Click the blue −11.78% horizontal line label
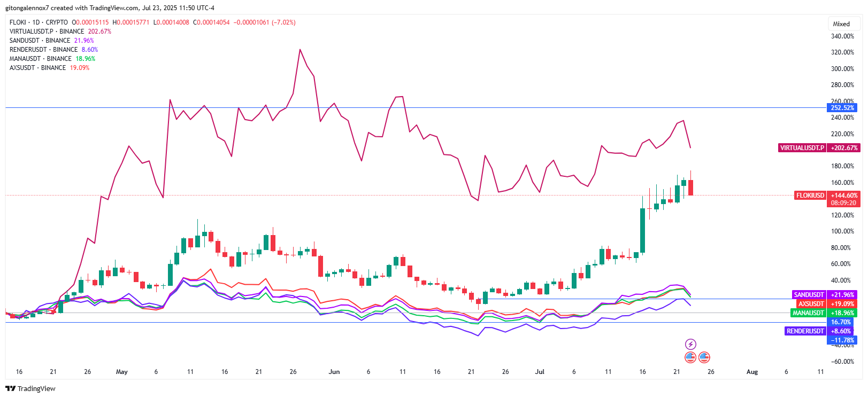The height and width of the screenshot is (398, 868). pyautogui.click(x=842, y=340)
